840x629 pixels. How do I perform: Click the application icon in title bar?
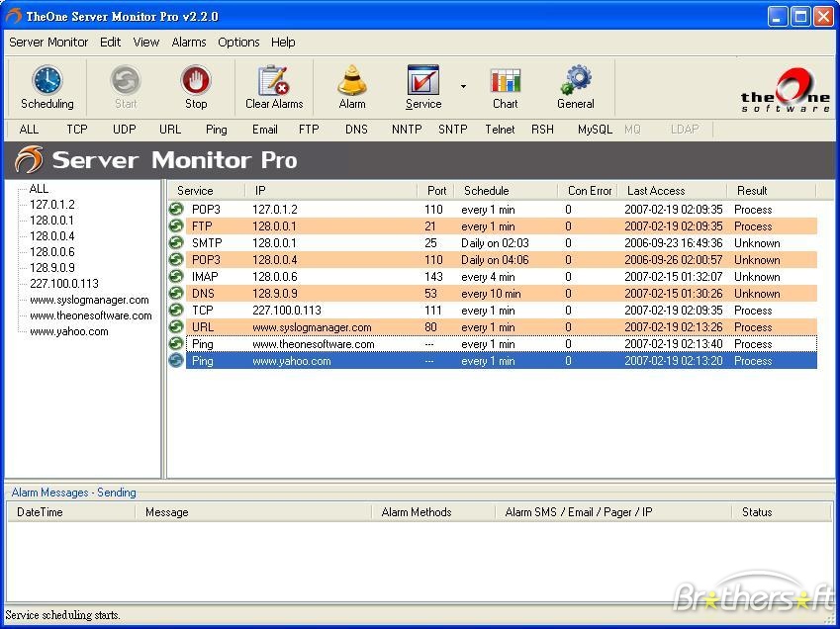[14, 16]
